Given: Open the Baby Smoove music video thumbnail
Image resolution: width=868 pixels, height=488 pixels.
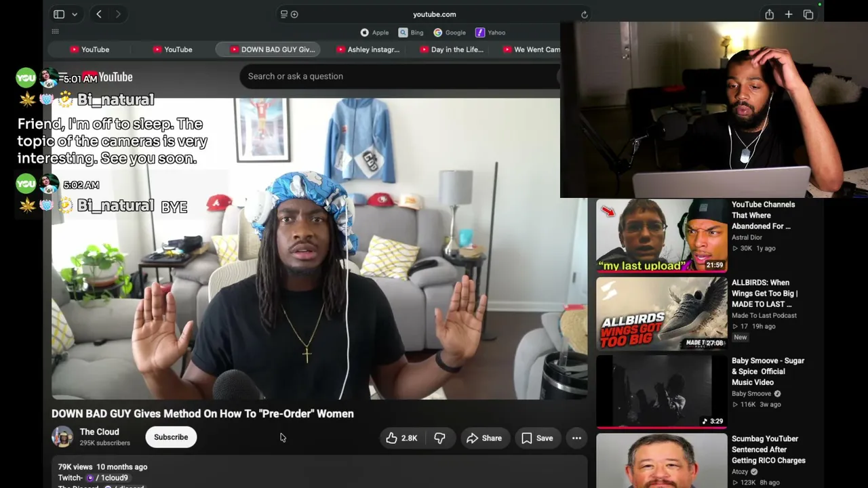Looking at the screenshot, I should (661, 392).
